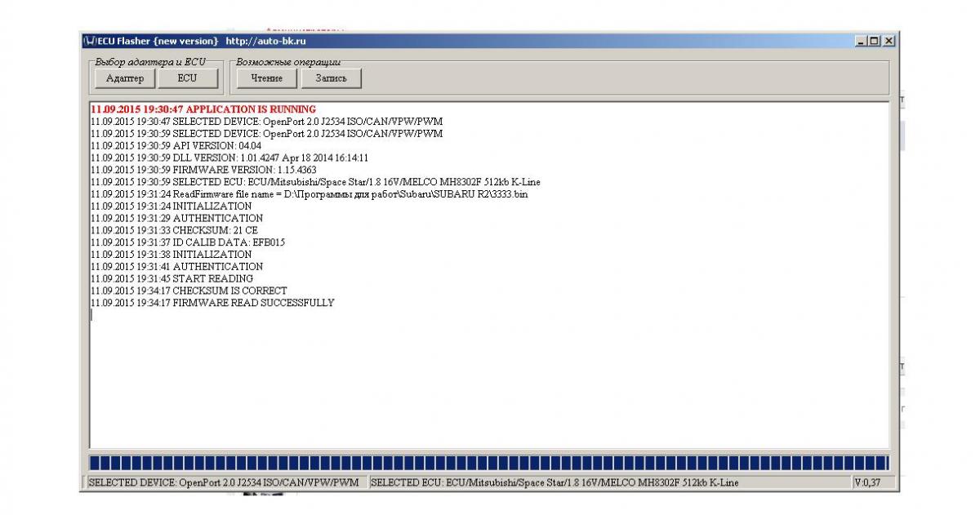The height and width of the screenshot is (515, 980).
Task: Click the ECU Flasher title bar icon
Action: 90,41
